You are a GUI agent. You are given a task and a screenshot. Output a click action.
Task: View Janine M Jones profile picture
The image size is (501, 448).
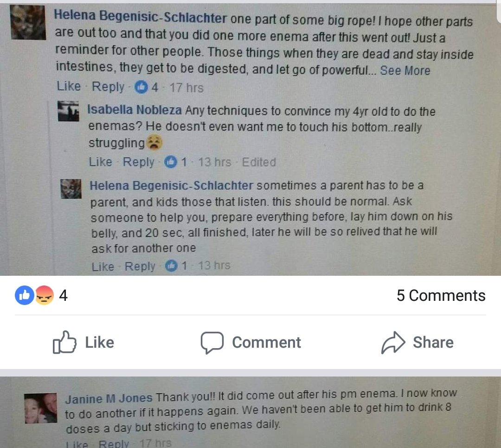tap(40, 409)
